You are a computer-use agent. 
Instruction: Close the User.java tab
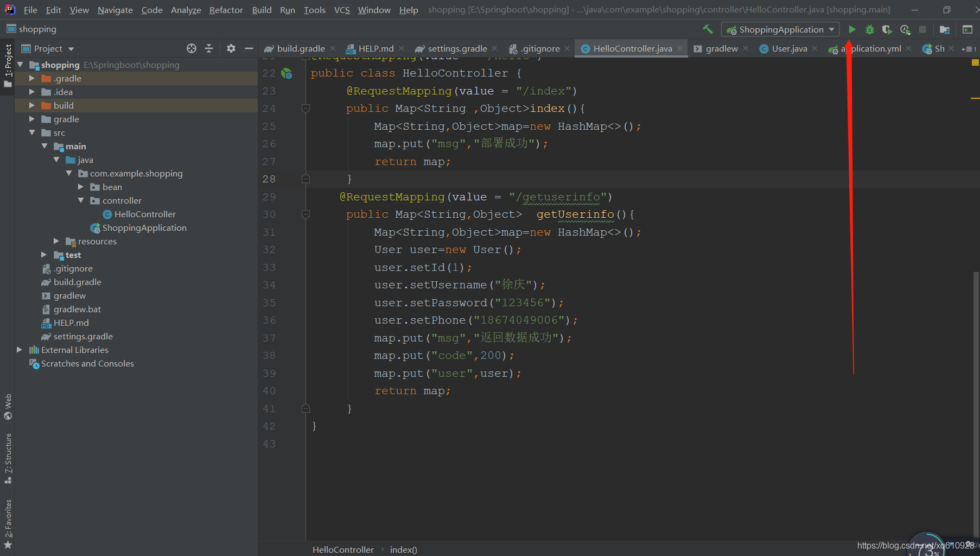click(x=814, y=48)
